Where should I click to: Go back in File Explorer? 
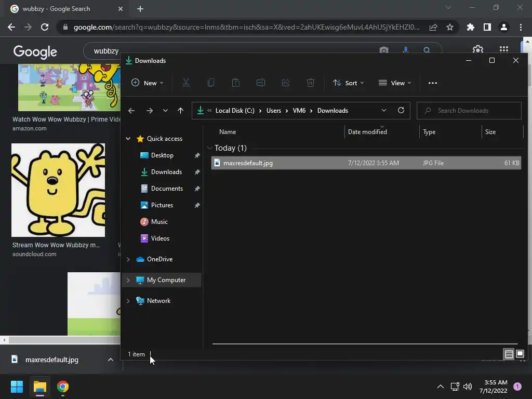point(131,111)
